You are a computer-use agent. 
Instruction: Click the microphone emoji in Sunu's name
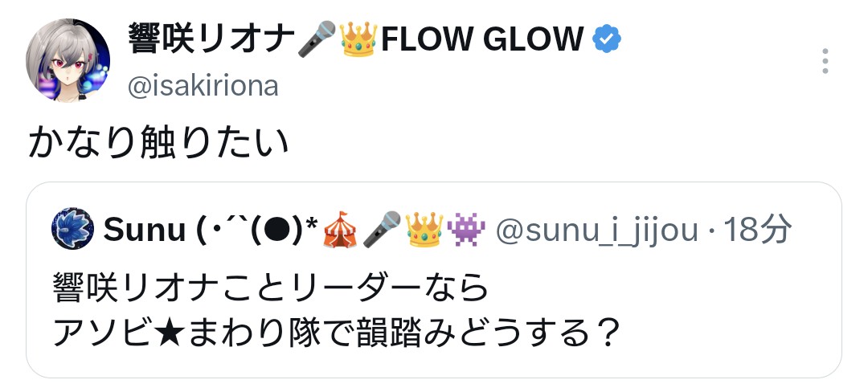click(382, 230)
